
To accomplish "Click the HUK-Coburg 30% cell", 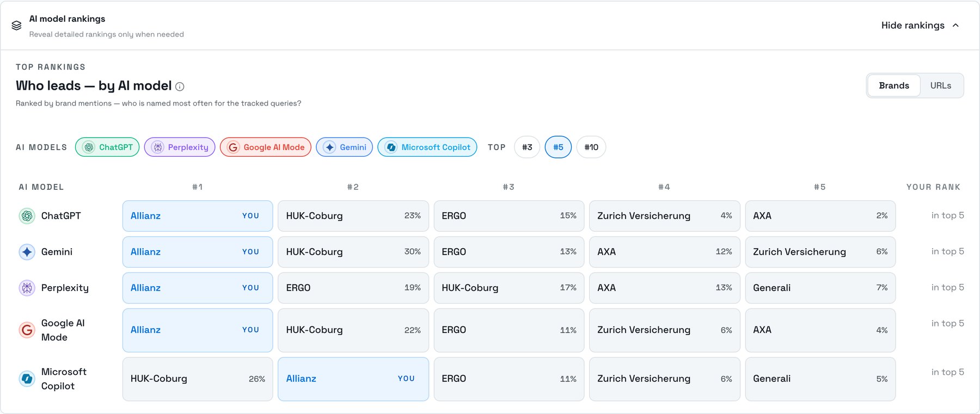I will 353,252.
